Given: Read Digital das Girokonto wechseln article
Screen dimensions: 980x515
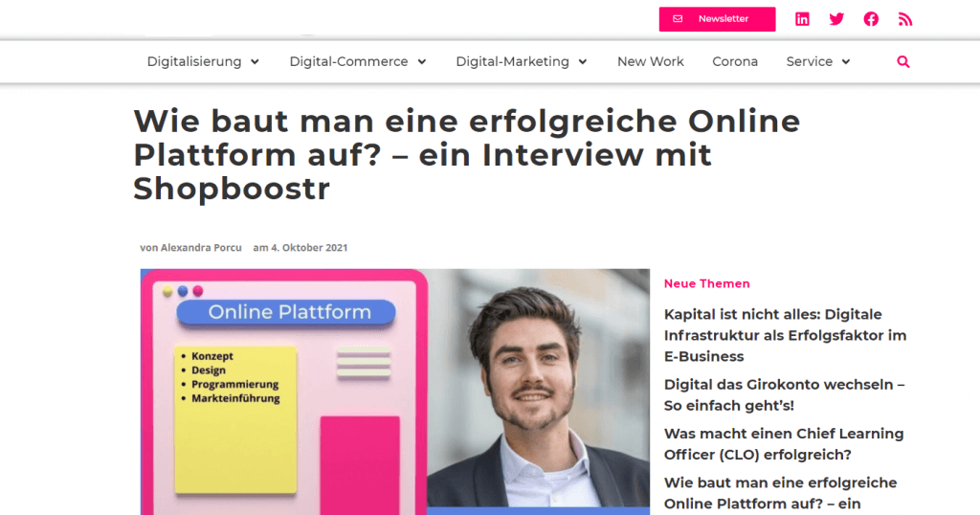Looking at the screenshot, I should point(784,395).
